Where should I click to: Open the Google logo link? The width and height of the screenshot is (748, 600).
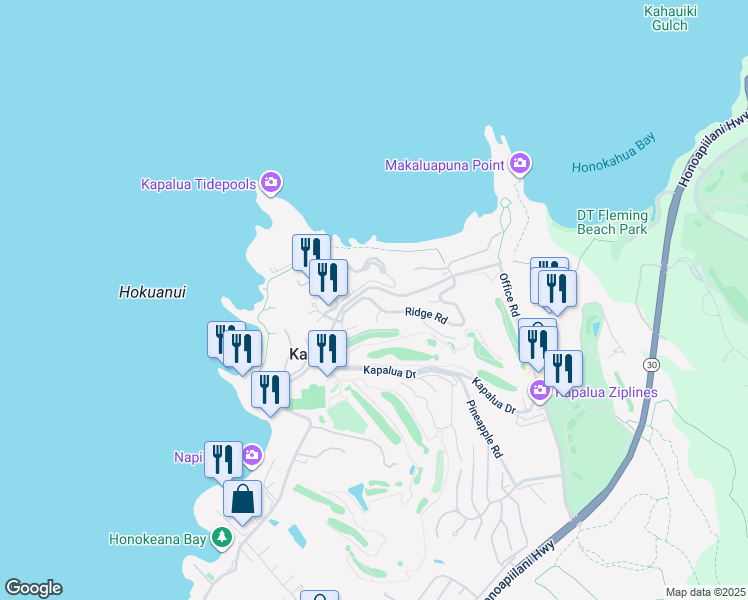pyautogui.click(x=33, y=588)
